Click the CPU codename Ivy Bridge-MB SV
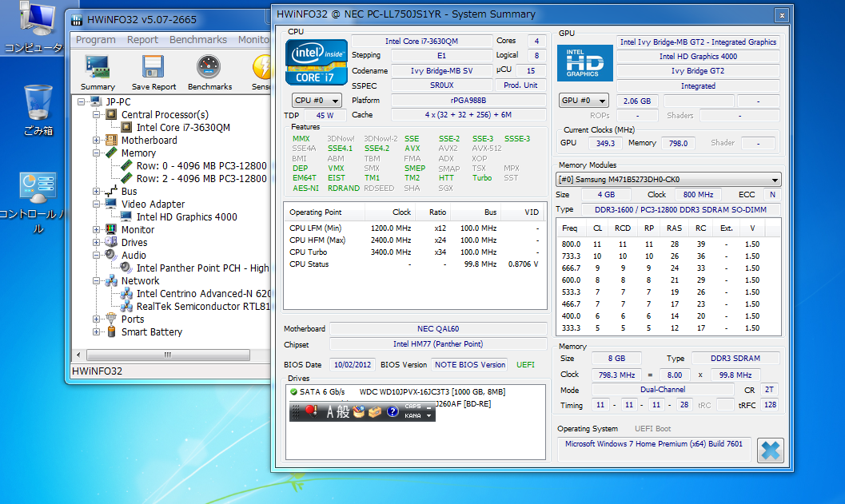 441,70
